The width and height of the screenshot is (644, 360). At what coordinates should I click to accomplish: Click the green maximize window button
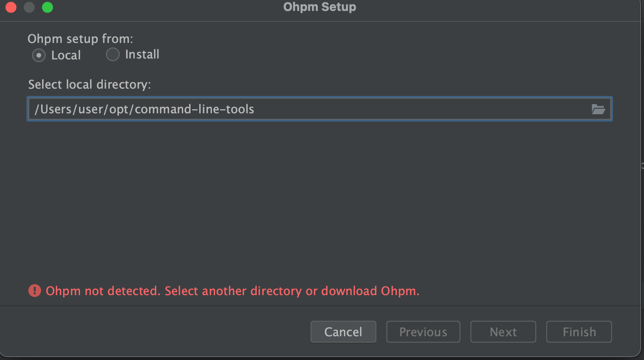pyautogui.click(x=48, y=7)
